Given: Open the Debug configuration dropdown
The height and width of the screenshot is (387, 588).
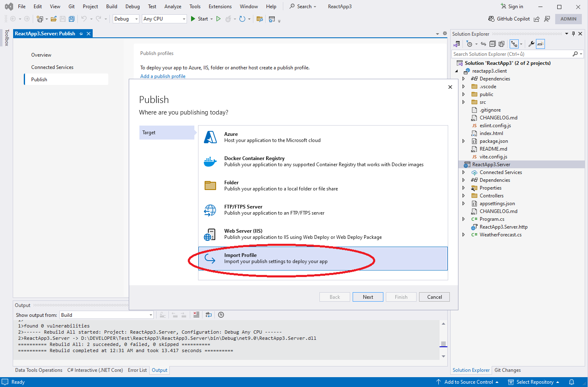Looking at the screenshot, I should click(x=126, y=19).
